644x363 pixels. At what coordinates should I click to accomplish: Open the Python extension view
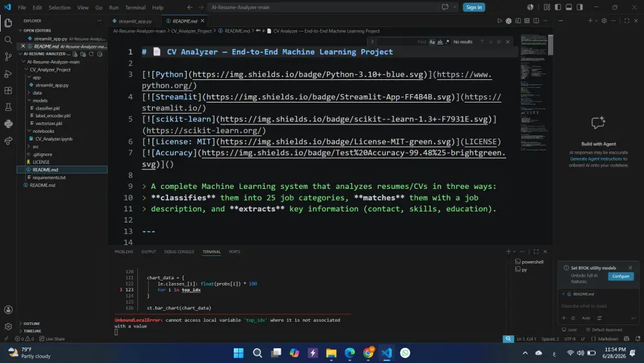tap(8, 124)
